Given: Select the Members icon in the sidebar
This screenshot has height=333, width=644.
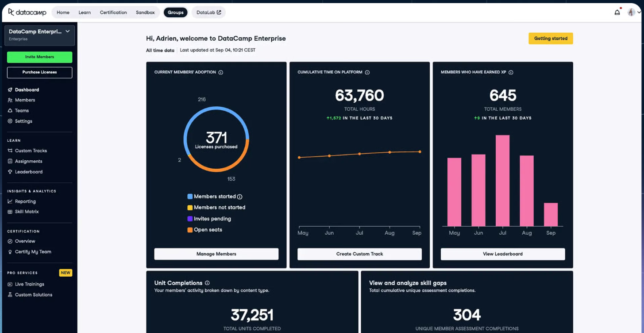Looking at the screenshot, I should click(x=10, y=100).
